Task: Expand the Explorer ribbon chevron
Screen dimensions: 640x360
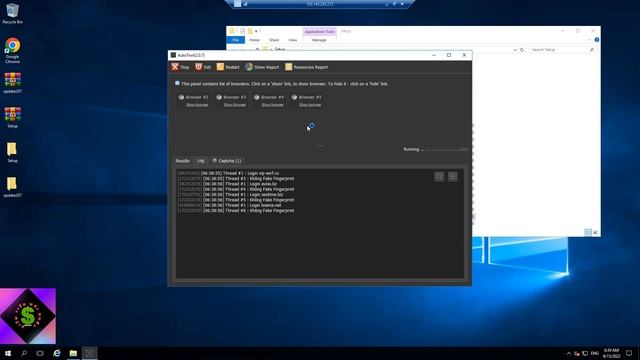Action: [589, 40]
